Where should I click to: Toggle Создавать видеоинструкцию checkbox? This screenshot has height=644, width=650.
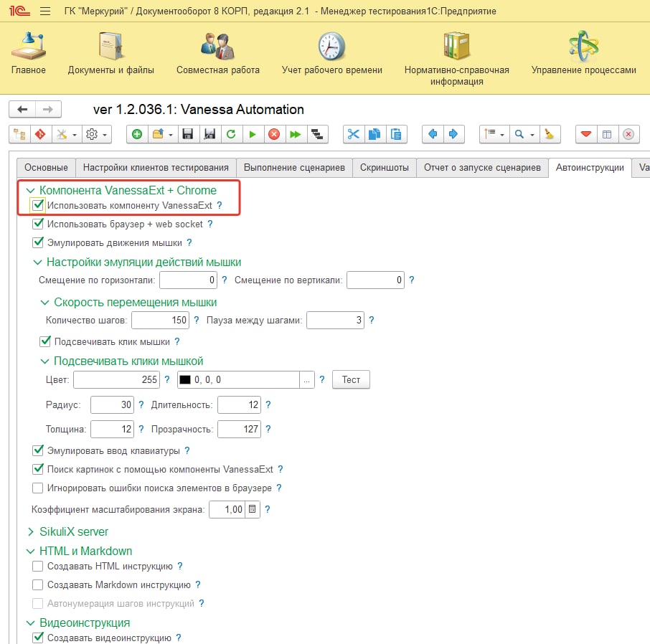pos(38,638)
